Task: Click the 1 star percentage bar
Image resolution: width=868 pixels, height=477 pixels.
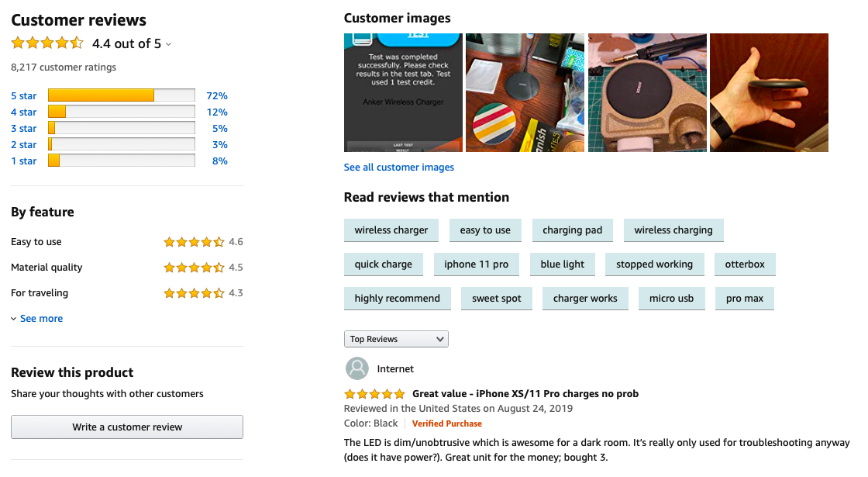Action: point(121,161)
